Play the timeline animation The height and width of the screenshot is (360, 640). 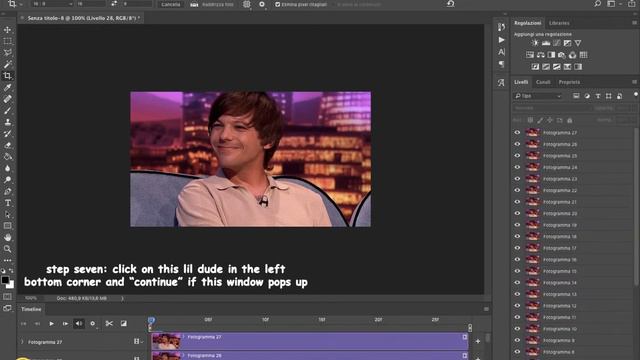click(x=51, y=324)
